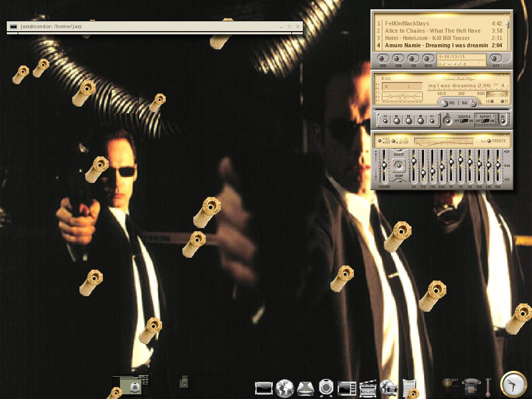Open the VIDEOS clapperboard dock icon
Image resolution: width=532 pixels, height=399 pixels.
(x=368, y=389)
